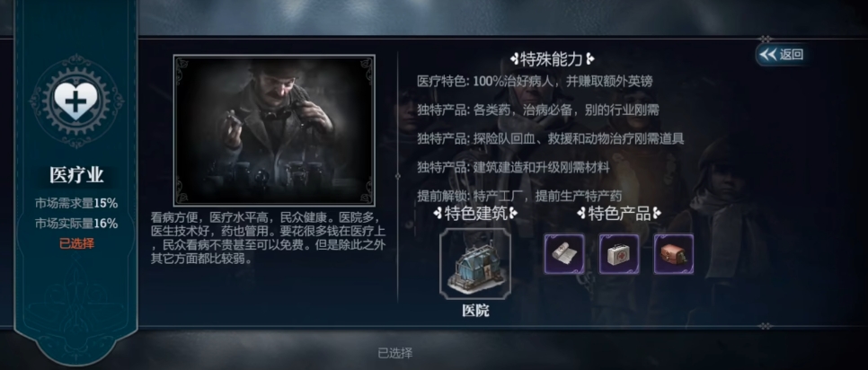The width and height of the screenshot is (868, 370).
Task: Click the doctor portrait image
Action: tap(274, 130)
